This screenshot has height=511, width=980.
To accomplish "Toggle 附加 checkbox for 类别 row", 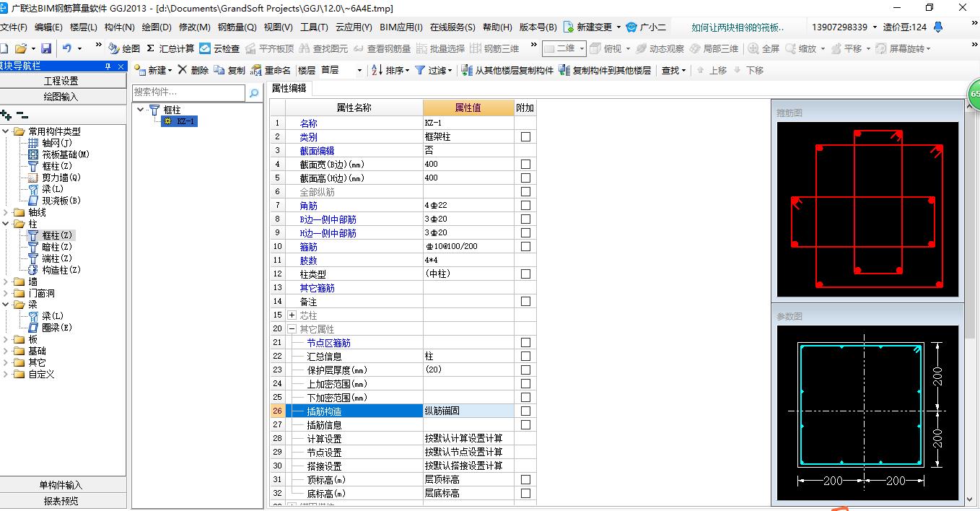I will coord(525,136).
